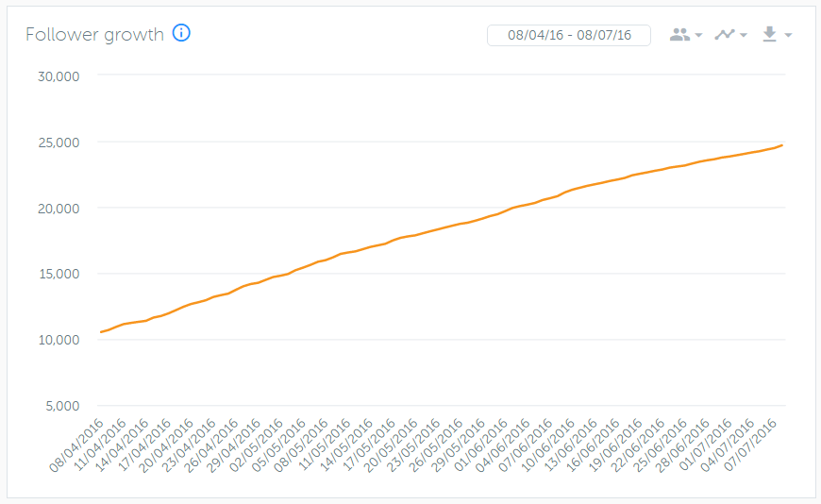Screen dimensions: 821x504
Task: Click the orange line above the 08/05/2016 label
Action: click(x=326, y=260)
